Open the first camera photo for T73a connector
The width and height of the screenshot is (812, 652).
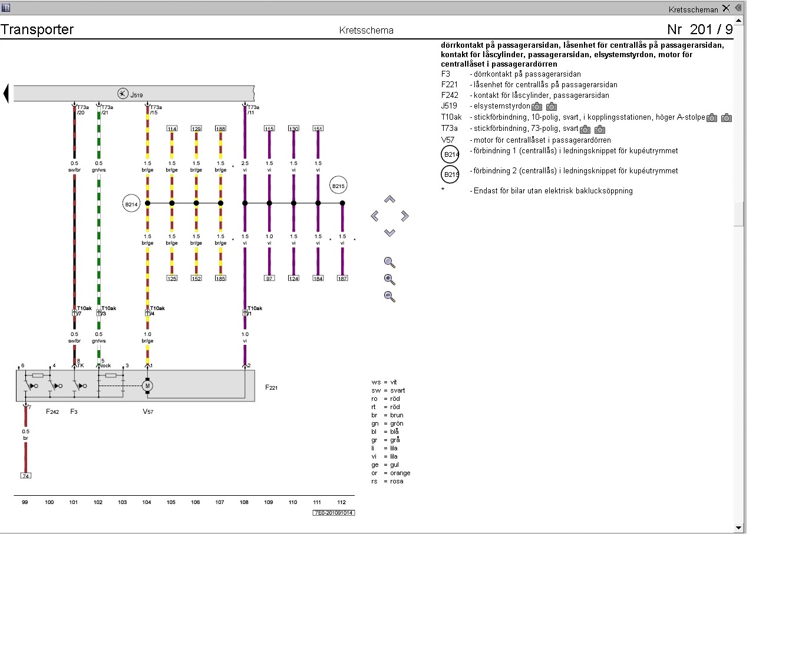pos(585,129)
